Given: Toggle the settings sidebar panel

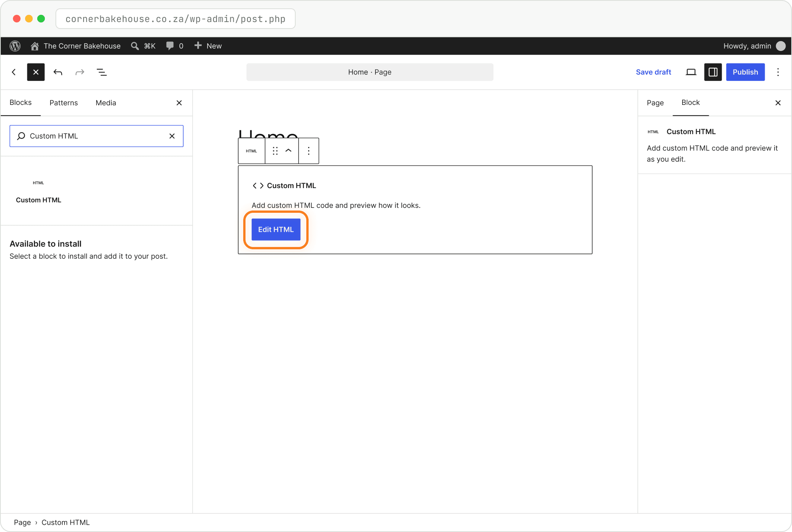Looking at the screenshot, I should click(x=713, y=72).
